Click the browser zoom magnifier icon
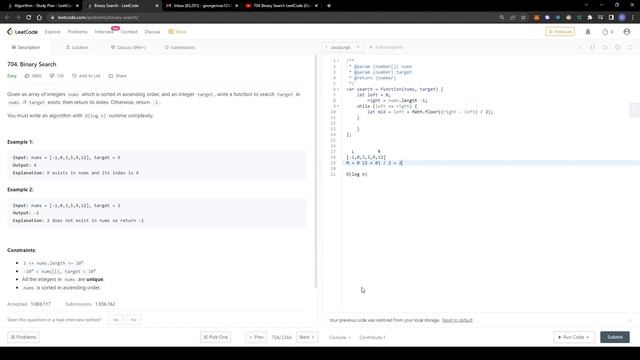Image resolution: width=640 pixels, height=360 pixels. coord(502,17)
